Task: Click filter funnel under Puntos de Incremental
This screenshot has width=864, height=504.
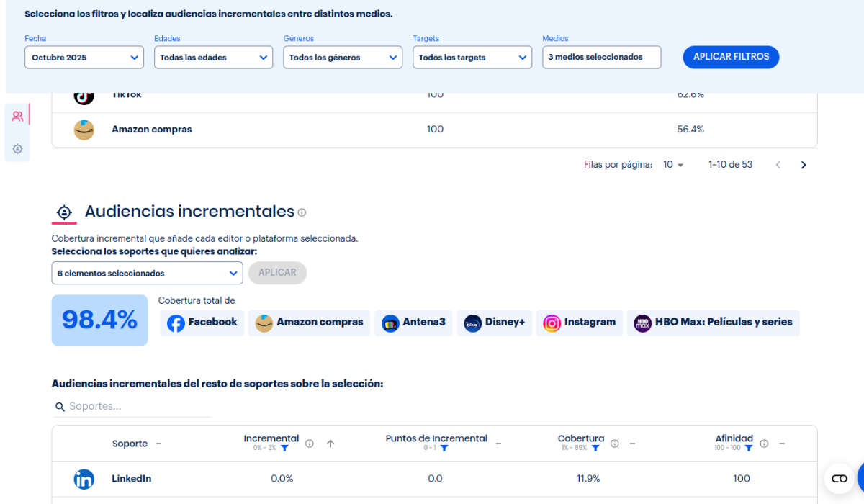Action: [x=444, y=448]
